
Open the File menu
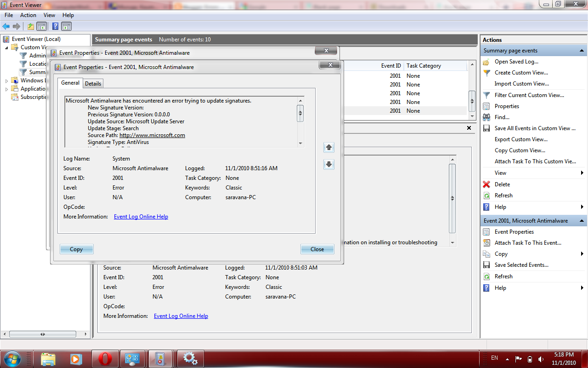[x=9, y=15]
